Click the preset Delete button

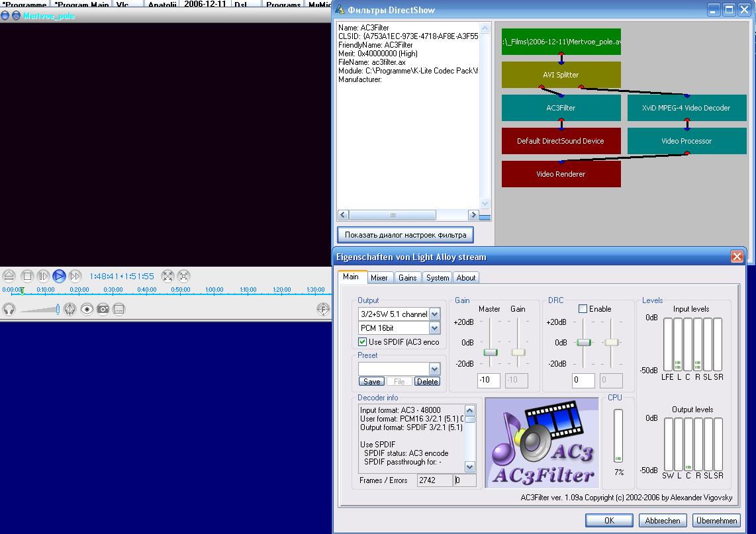point(427,381)
